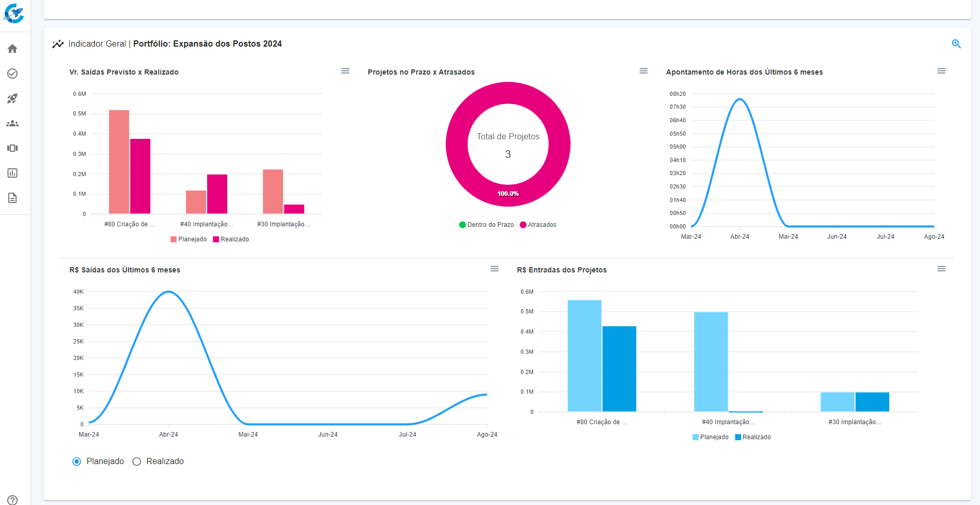980x505 pixels.
Task: Open menu for R$ Saídas dos Últimos 6 meses
Action: tap(495, 269)
